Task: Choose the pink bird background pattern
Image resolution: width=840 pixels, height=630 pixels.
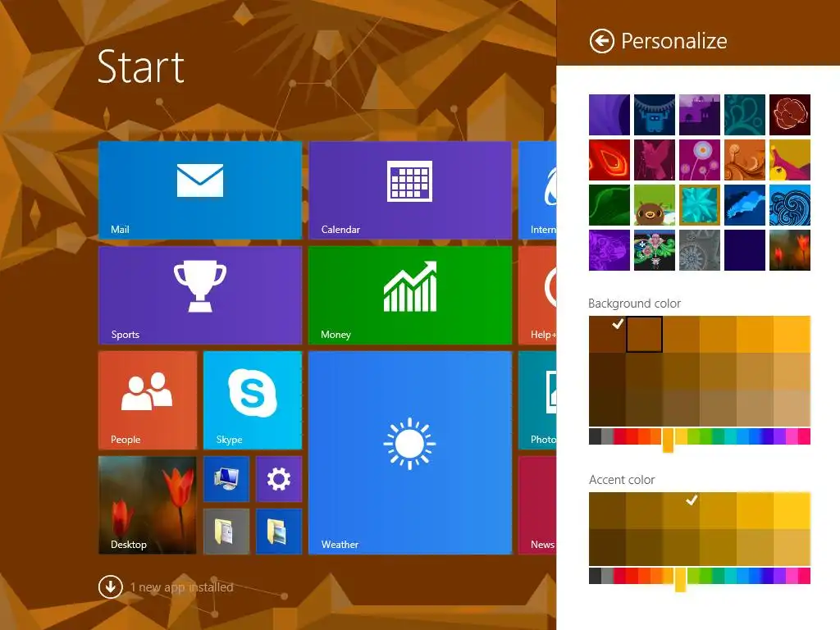Action: [654, 160]
